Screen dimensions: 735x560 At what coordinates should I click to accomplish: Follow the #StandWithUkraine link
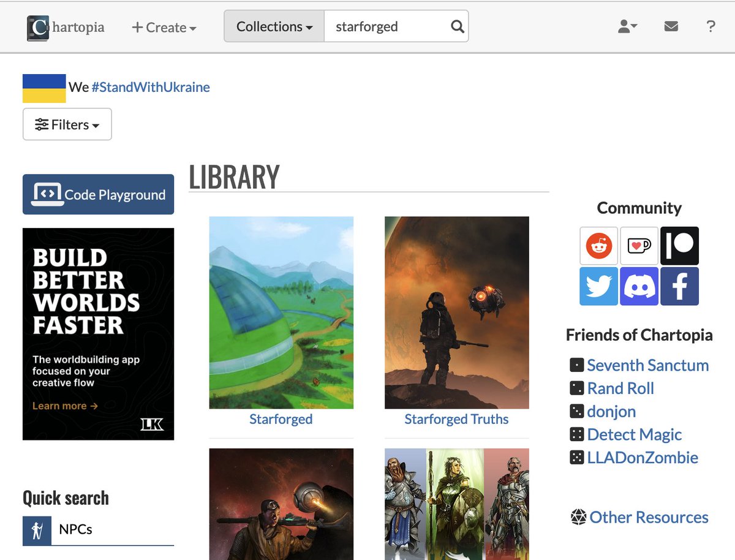[x=151, y=87]
